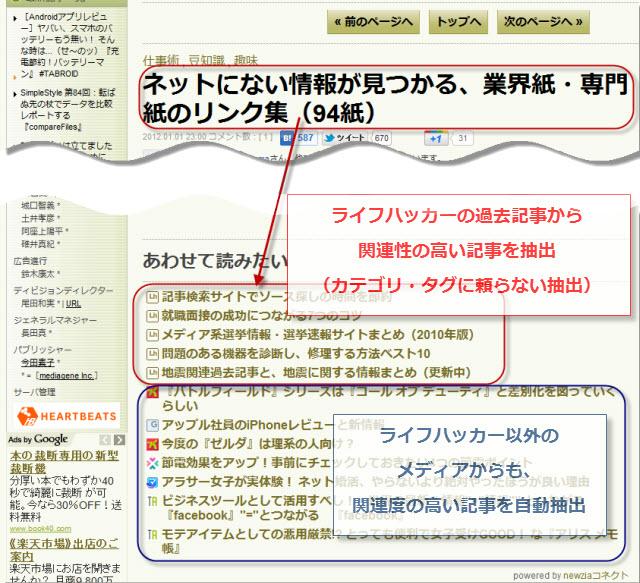Click the Ads by Google previous arrow
Image resolution: width=640 pixels, height=583 pixels.
coord(105,440)
